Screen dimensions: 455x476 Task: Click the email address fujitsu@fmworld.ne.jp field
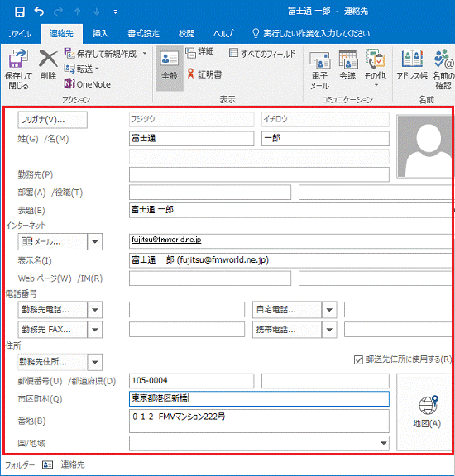(x=291, y=241)
